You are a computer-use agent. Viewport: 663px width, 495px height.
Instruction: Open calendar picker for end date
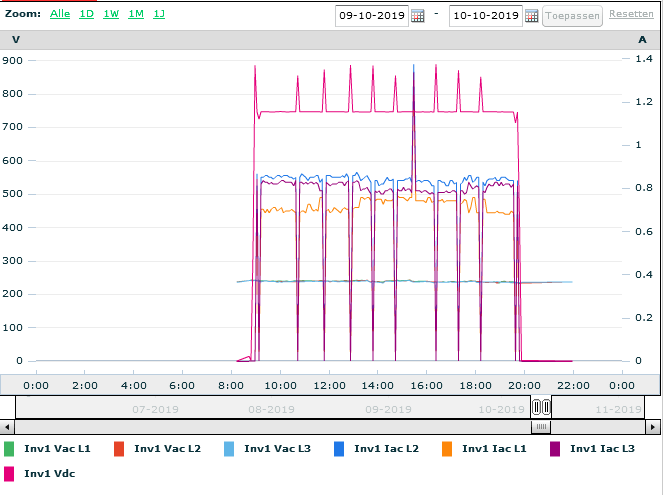click(x=531, y=16)
